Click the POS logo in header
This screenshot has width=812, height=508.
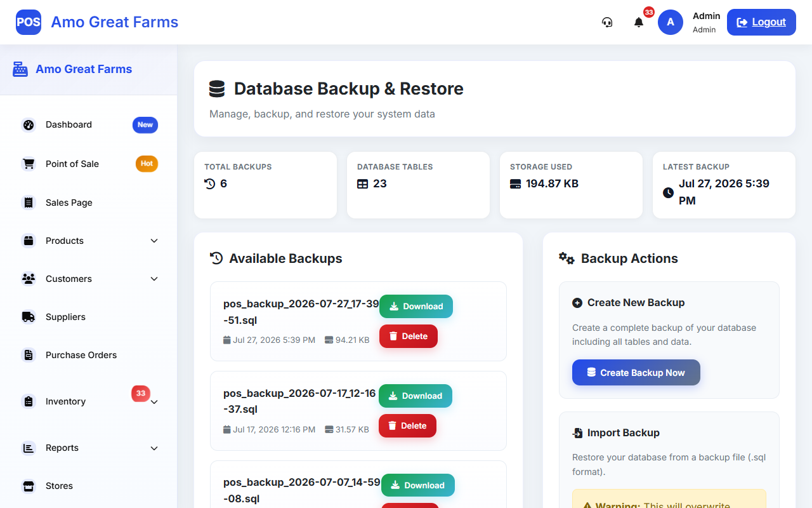[29, 22]
